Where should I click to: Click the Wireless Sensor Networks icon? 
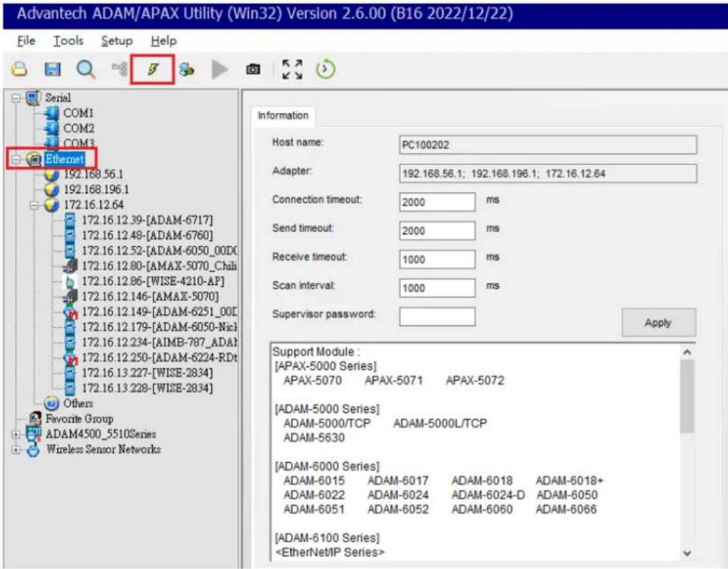33,449
